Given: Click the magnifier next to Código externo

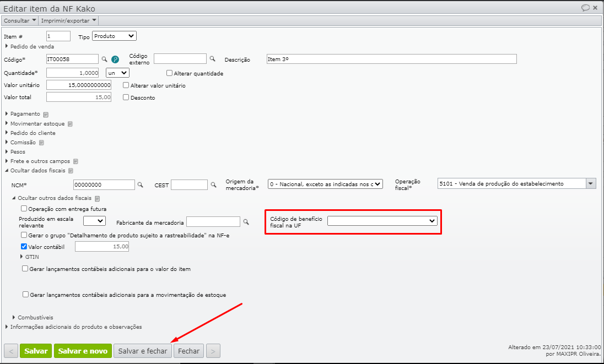Looking at the screenshot, I should [212, 59].
